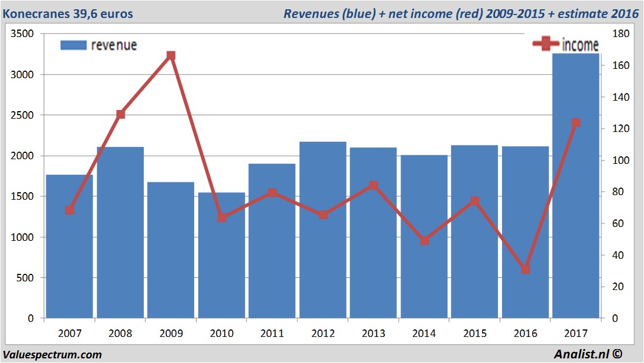Open the Valuespectrum.com link

(52, 354)
